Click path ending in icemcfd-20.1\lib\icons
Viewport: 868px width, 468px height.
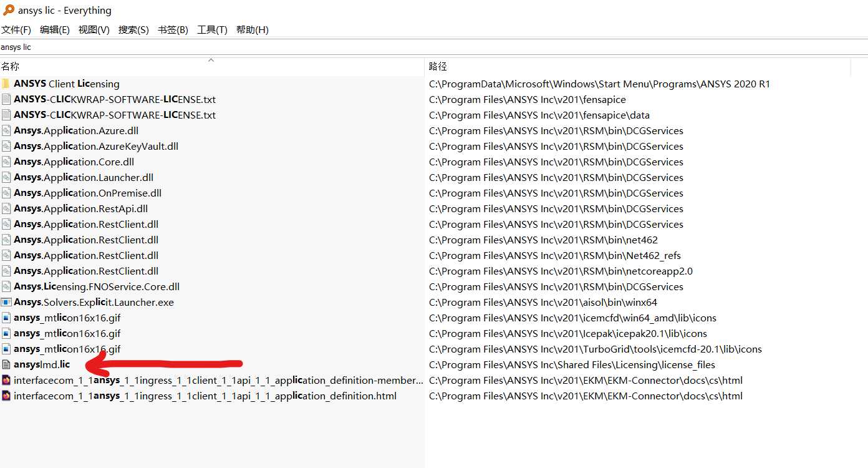coord(596,349)
